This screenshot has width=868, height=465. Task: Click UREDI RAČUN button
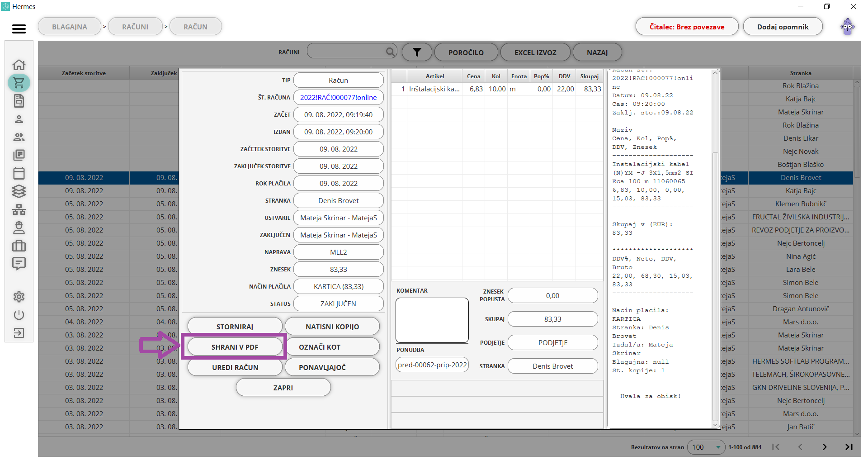(235, 367)
